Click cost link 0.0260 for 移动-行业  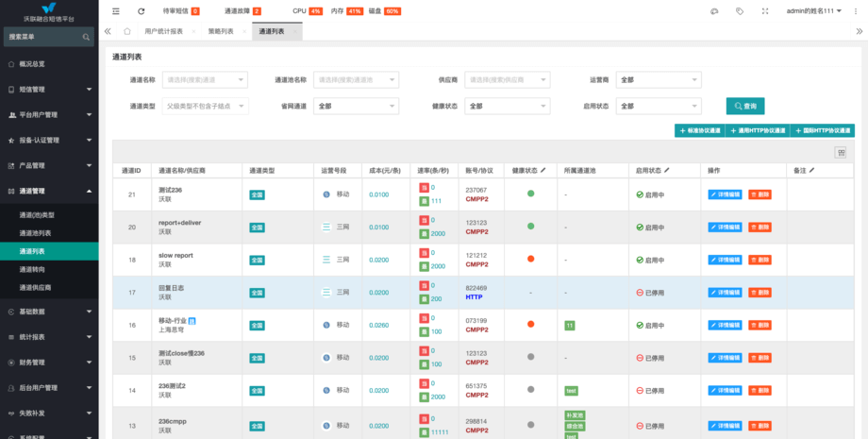point(378,326)
